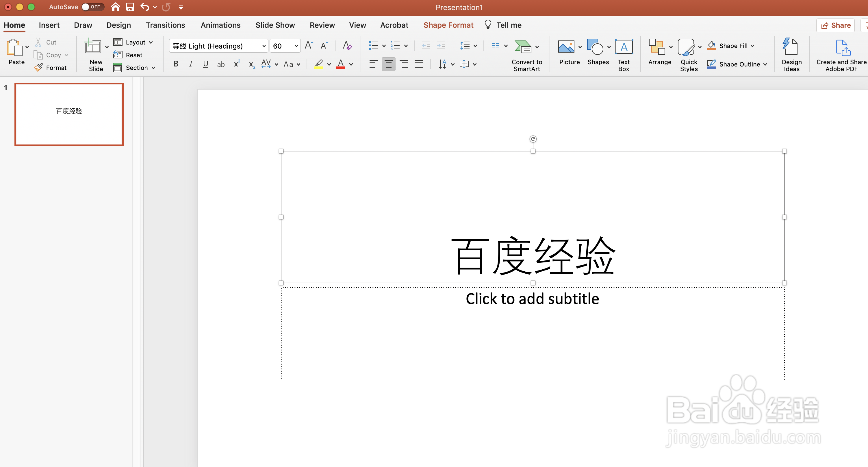Apply Superscript formatting
868x467 pixels.
click(x=237, y=64)
